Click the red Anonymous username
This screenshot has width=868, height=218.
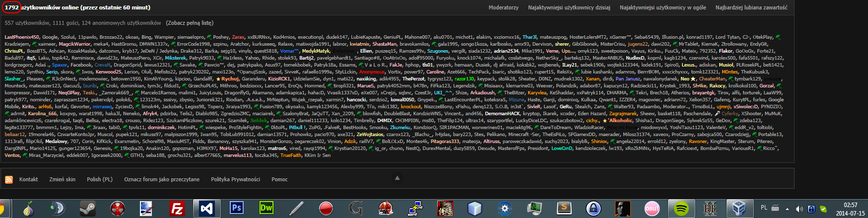point(372,72)
